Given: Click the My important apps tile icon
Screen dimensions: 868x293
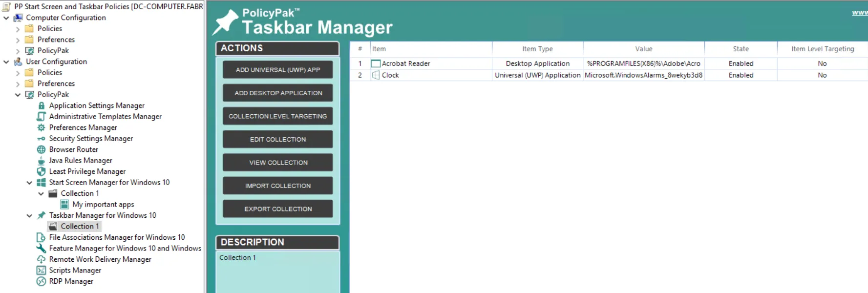Looking at the screenshot, I should point(64,204).
